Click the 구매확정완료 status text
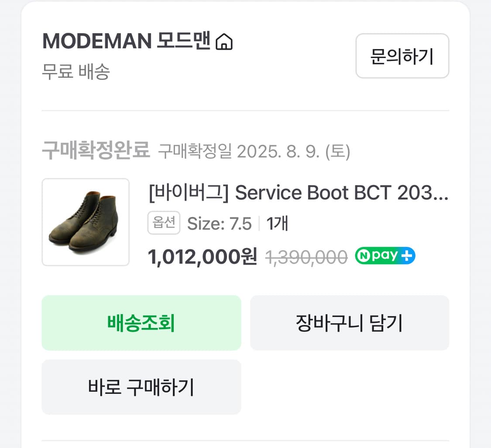 click(96, 150)
